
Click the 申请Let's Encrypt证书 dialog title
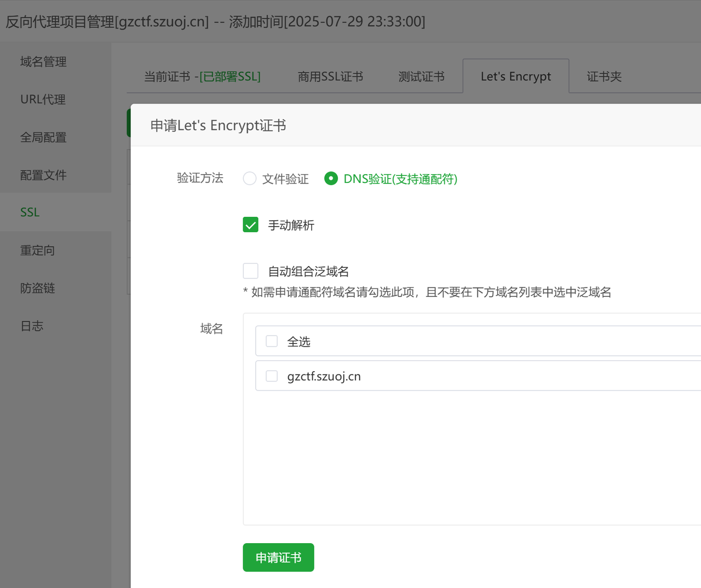click(x=218, y=125)
